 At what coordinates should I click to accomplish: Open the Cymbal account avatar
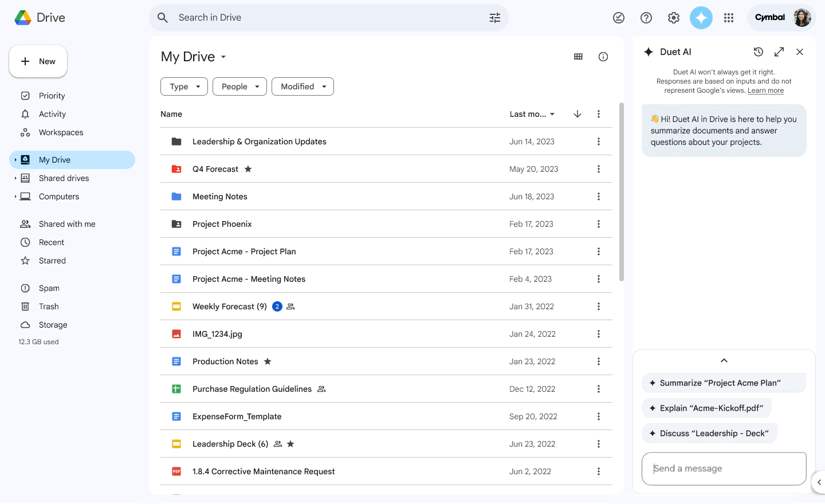pyautogui.click(x=802, y=18)
